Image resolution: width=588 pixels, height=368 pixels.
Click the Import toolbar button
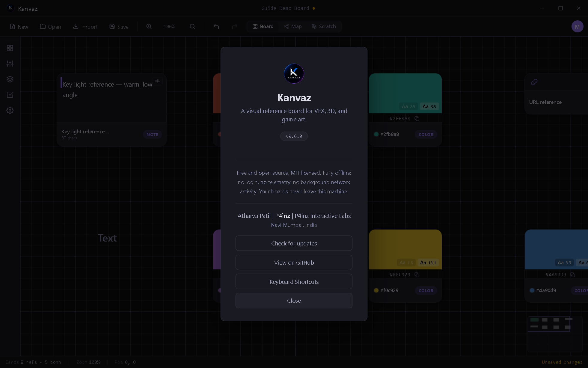click(x=85, y=27)
